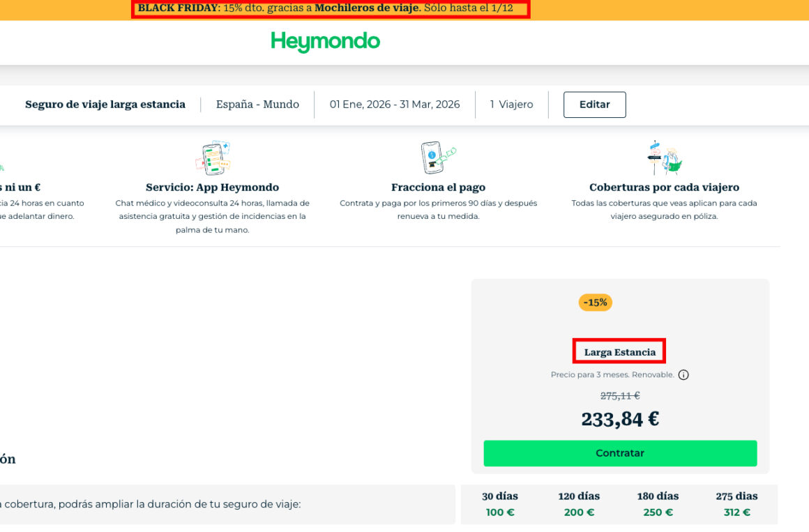Select the 120 días 200 € option

pyautogui.click(x=579, y=504)
